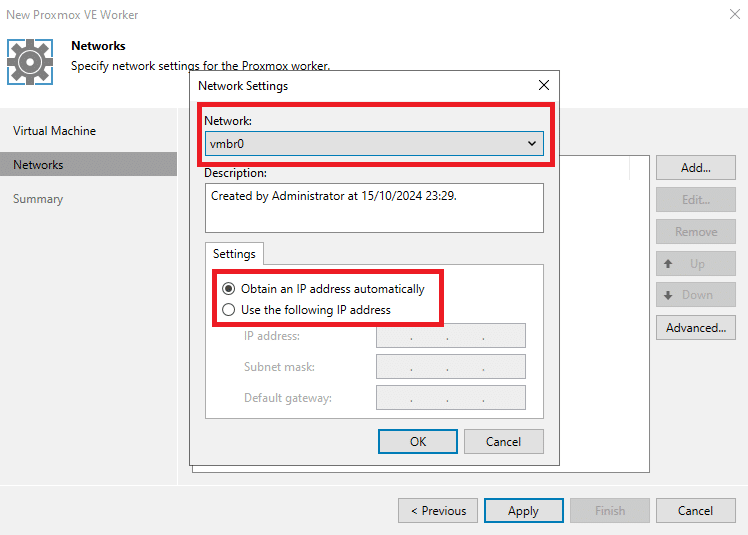The image size is (748, 535).
Task: Click the Apply button in wizard
Action: click(523, 511)
